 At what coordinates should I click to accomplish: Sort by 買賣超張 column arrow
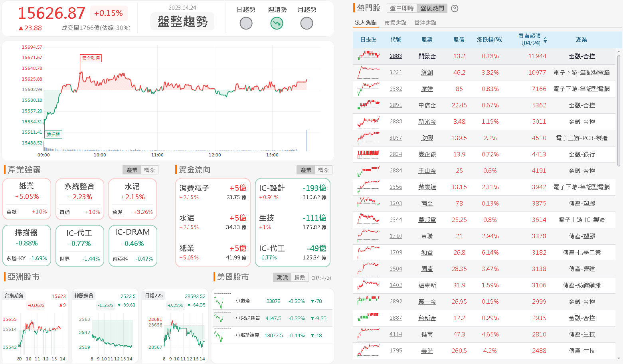point(545,40)
